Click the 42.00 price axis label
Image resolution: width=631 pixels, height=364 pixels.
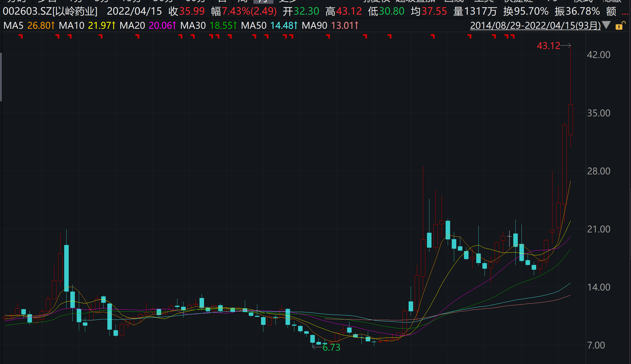pyautogui.click(x=599, y=55)
